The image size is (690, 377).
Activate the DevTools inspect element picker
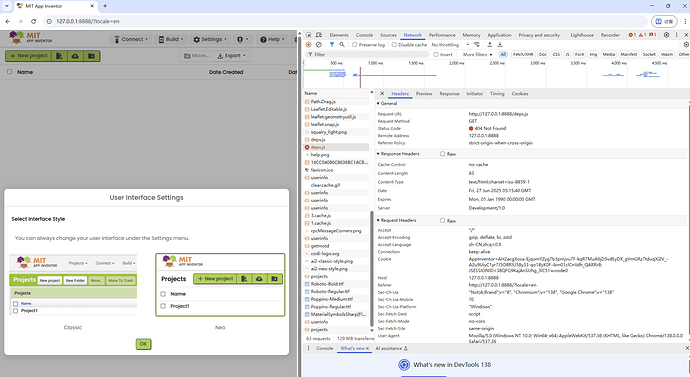309,35
